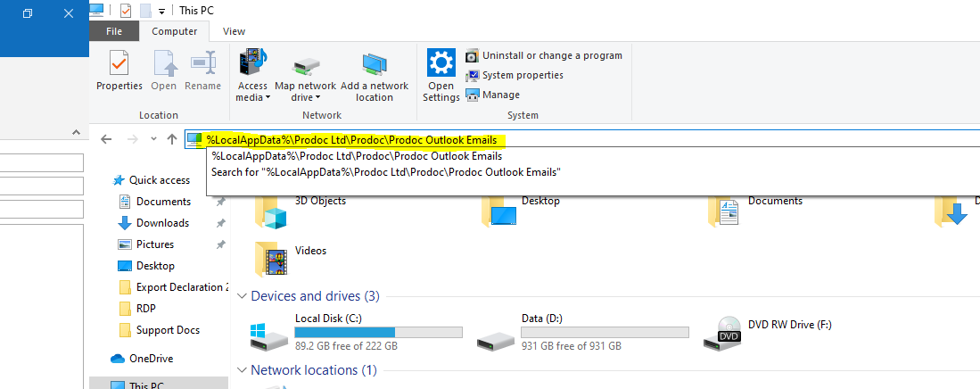980x389 pixels.
Task: Click the Local Disk (C:) usage bar
Action: 378,332
